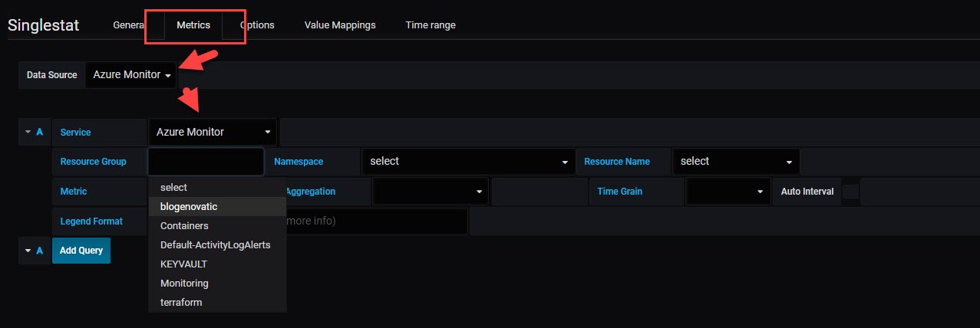Switch to the Metrics tab

tap(193, 25)
